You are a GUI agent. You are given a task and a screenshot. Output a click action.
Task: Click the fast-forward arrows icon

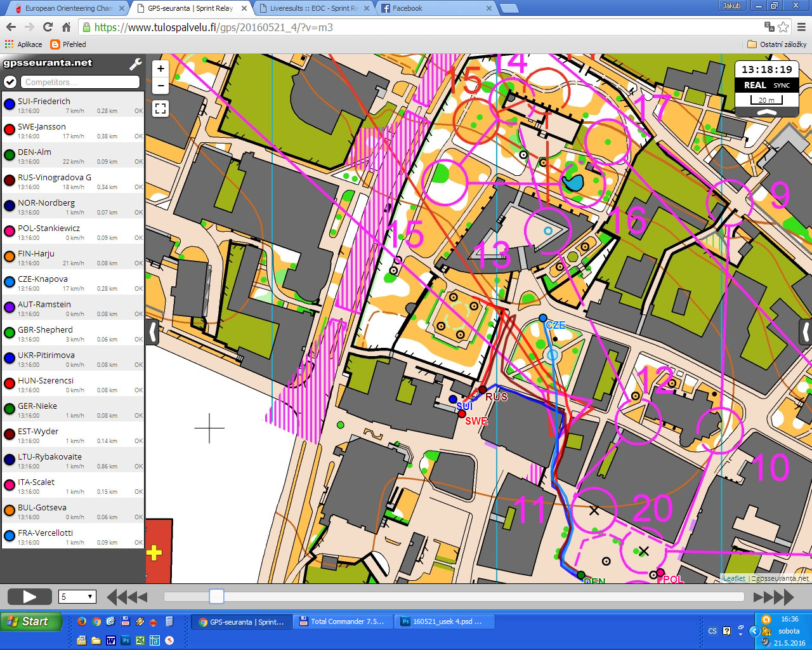[773, 597]
